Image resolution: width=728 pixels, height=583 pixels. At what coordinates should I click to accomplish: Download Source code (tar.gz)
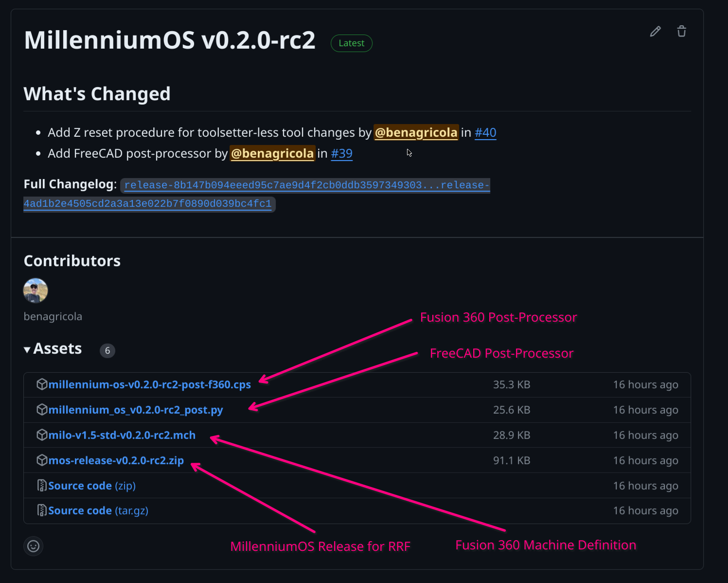98,510
